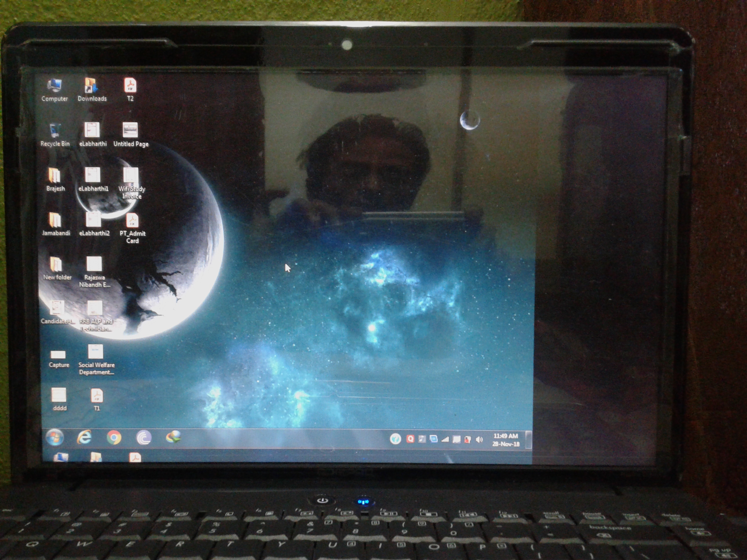Open Google Chrome from taskbar
Screen dimensions: 747x560
pos(114,438)
